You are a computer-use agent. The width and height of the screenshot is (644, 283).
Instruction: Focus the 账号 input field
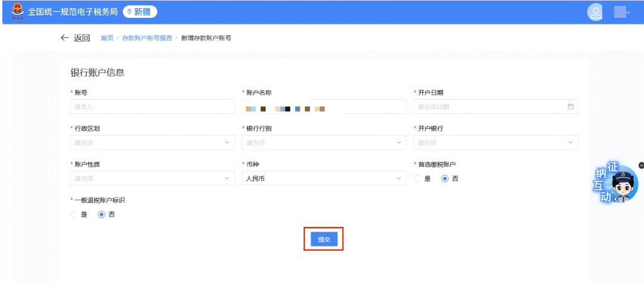pyautogui.click(x=153, y=107)
